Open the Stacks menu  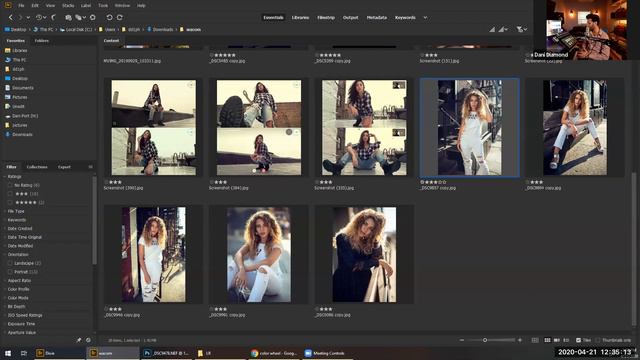coord(68,6)
